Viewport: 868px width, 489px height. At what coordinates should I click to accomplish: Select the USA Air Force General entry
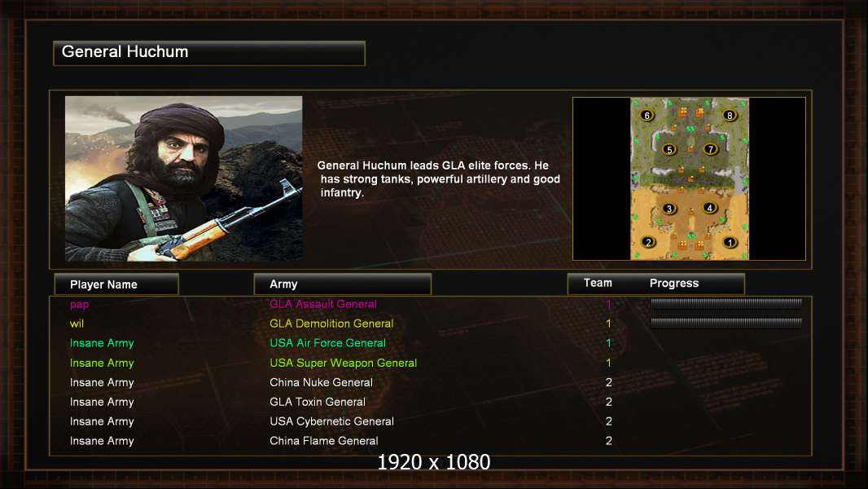[327, 343]
